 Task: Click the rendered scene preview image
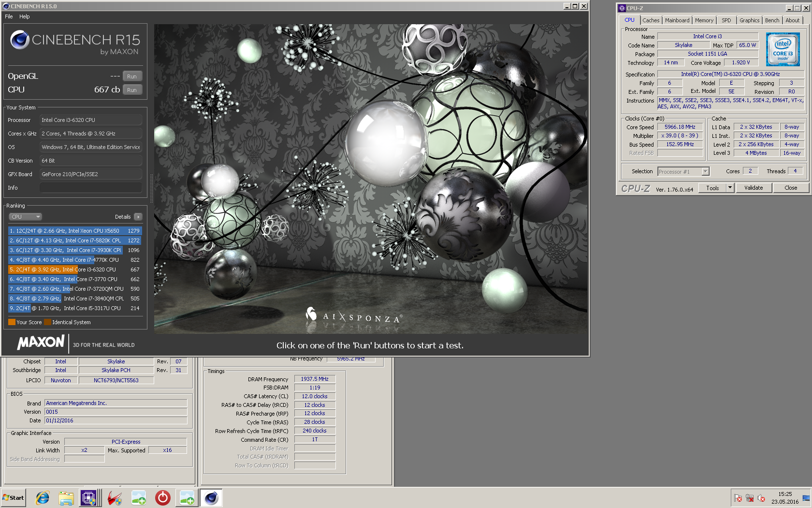(x=371, y=179)
